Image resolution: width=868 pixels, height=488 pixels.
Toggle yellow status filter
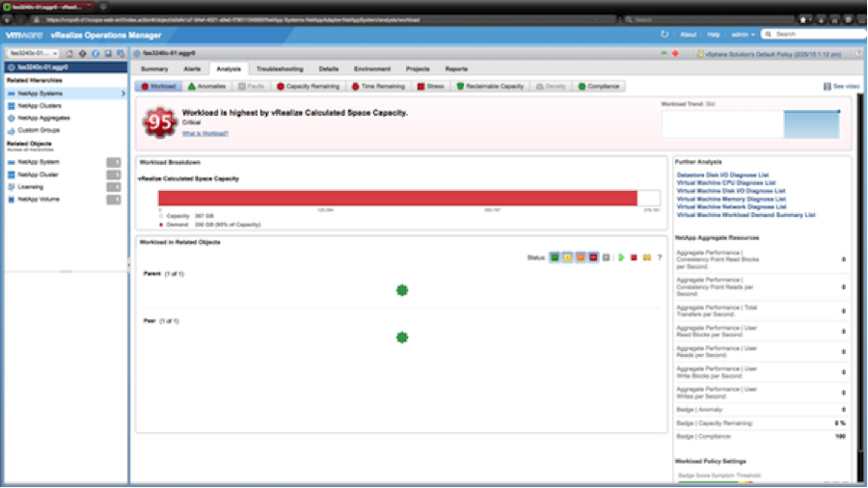(567, 258)
